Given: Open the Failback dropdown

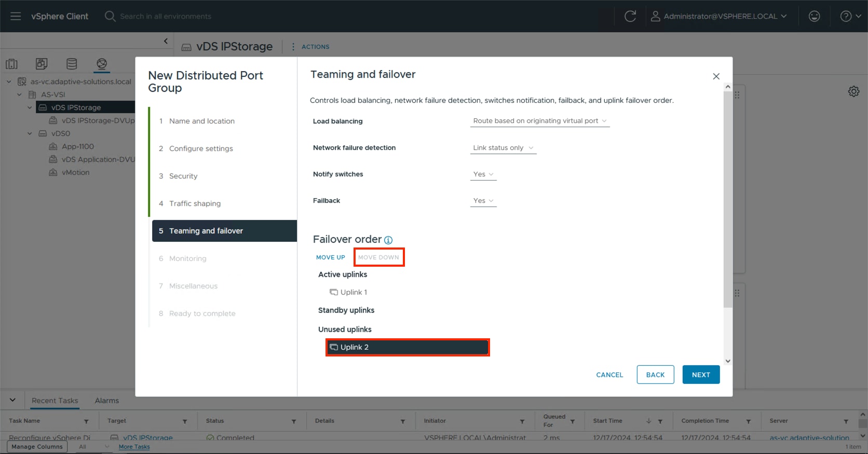Looking at the screenshot, I should point(483,201).
